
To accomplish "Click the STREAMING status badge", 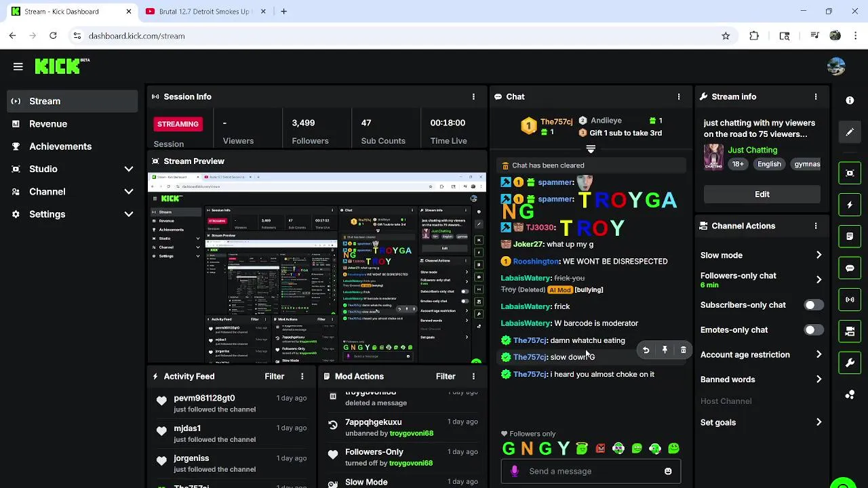I will 178,125.
